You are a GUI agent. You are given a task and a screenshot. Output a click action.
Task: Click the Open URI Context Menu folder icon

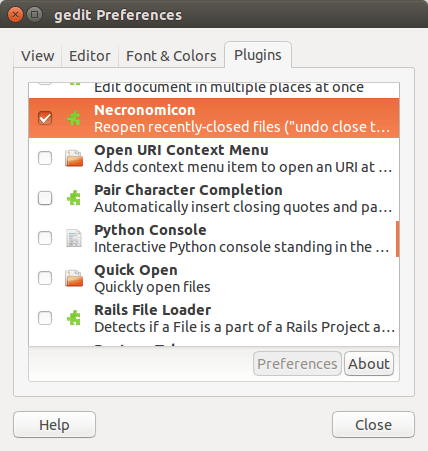point(74,158)
